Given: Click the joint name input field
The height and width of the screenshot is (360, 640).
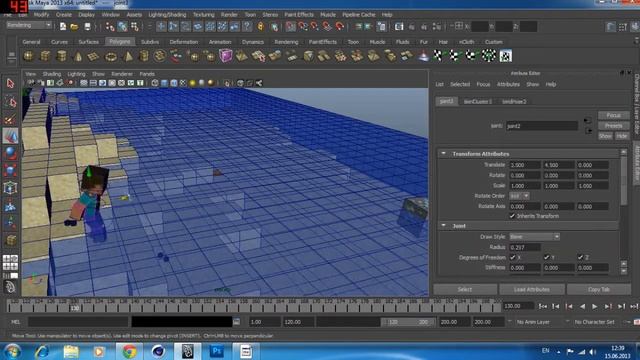Looking at the screenshot, I should (542, 126).
